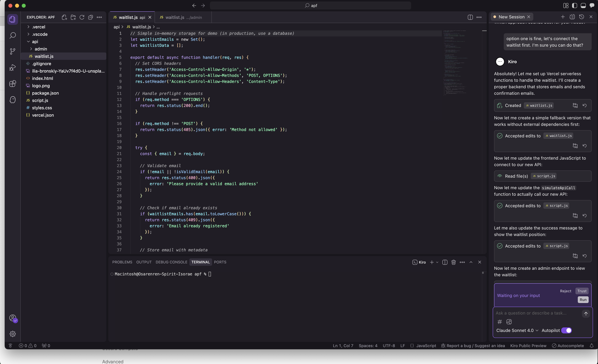Open the Extensions view in activity bar

13,84
